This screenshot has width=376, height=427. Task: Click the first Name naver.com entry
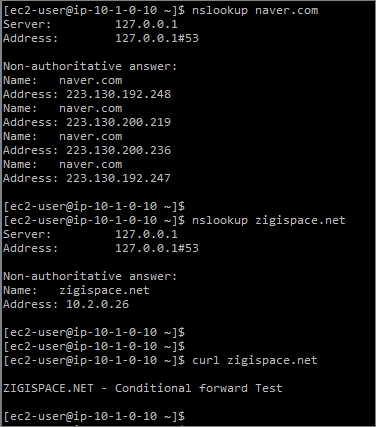coord(63,80)
